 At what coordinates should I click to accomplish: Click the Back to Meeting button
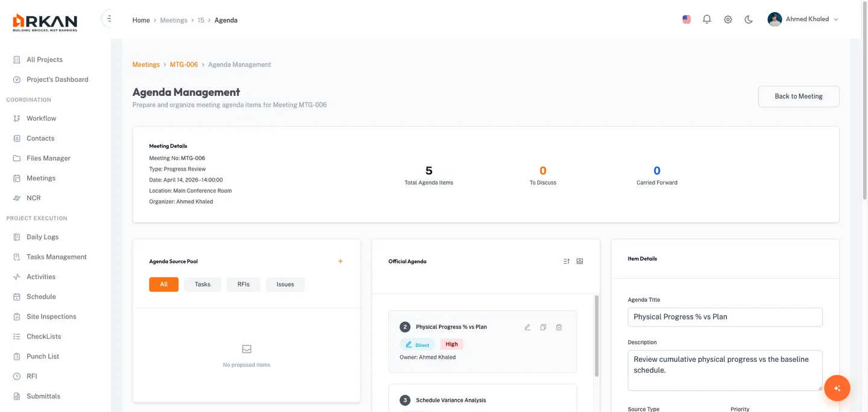click(798, 97)
